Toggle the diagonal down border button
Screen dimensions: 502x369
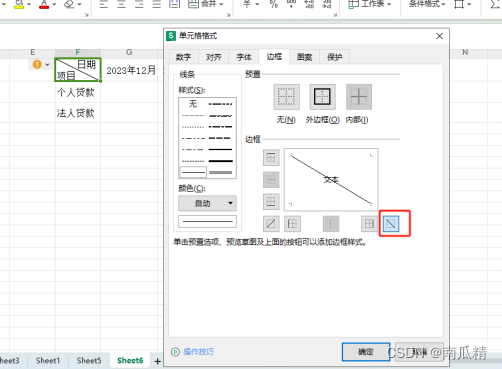(391, 224)
